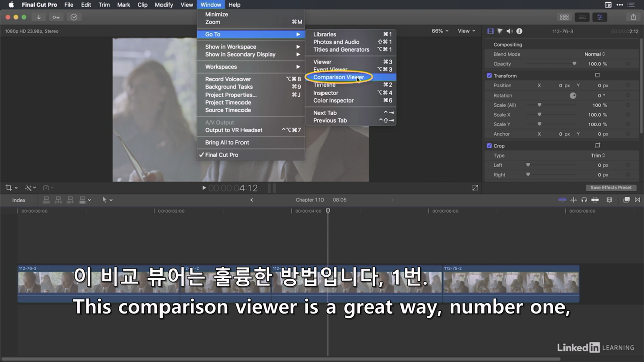Viewport: 644px width, 362px height.
Task: Choose Bring All to Front
Action: (x=251, y=143)
